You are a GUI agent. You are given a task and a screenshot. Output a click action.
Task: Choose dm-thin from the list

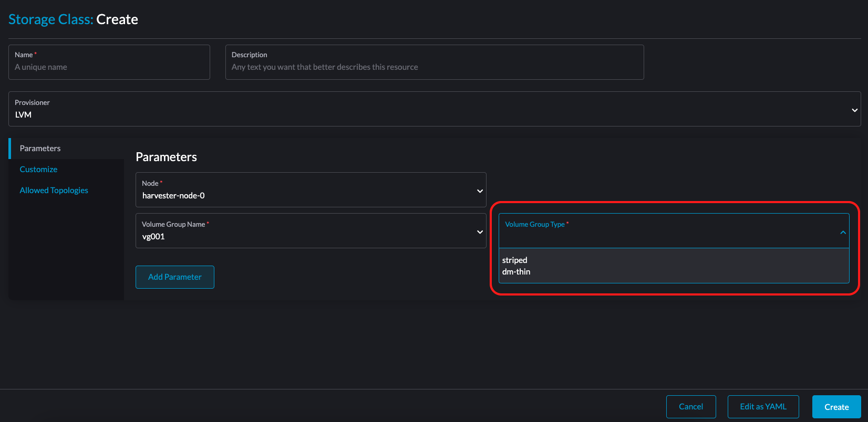pyautogui.click(x=516, y=272)
